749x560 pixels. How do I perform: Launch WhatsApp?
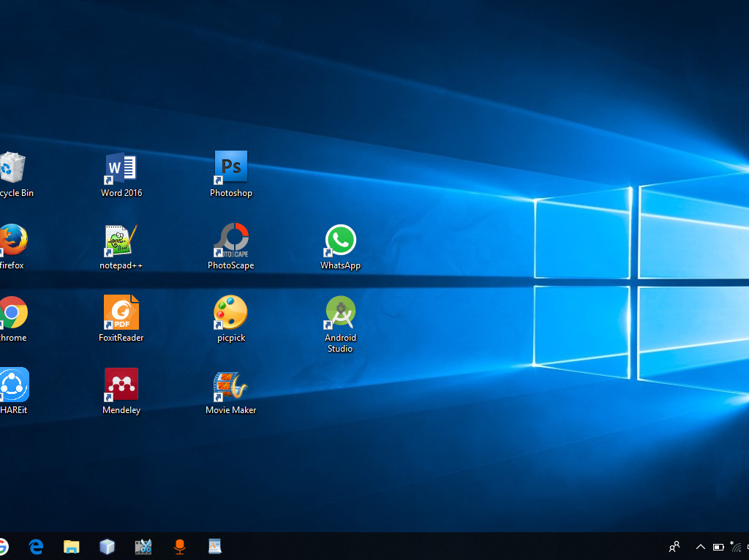(340, 238)
